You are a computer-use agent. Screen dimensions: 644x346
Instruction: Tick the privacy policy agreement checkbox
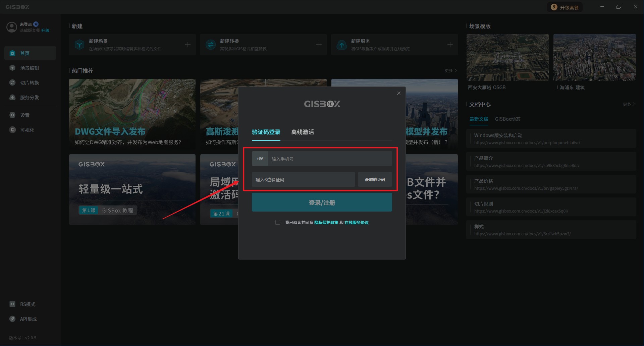click(278, 222)
